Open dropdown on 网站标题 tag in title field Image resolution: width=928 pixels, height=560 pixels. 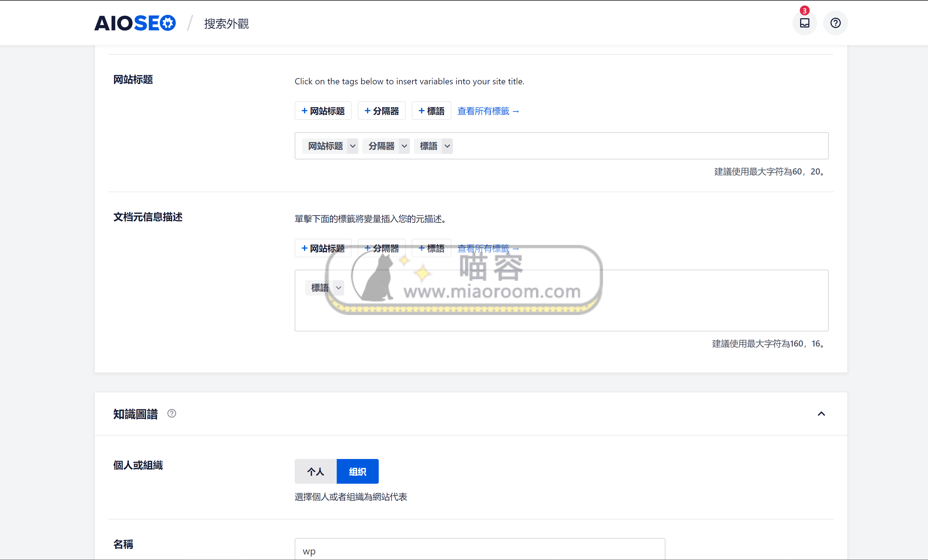pyautogui.click(x=352, y=146)
